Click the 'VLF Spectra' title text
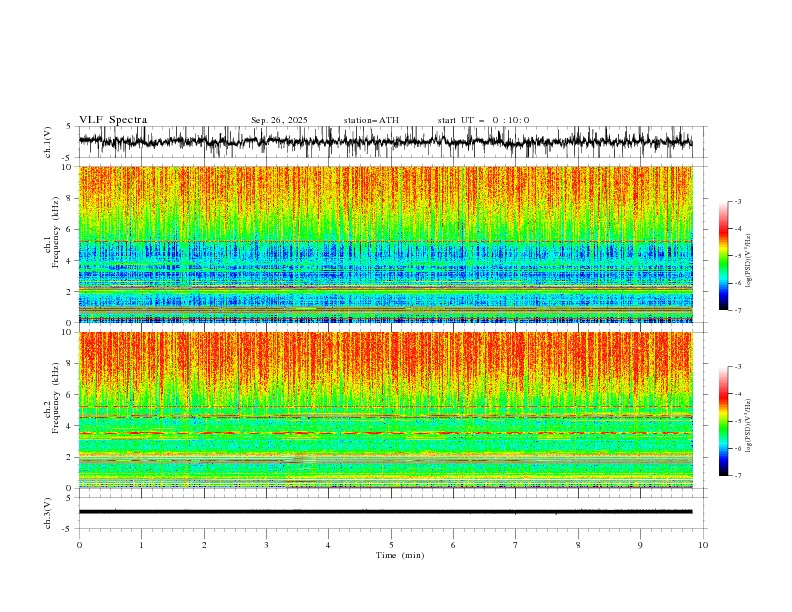Screen dimensions: 792x612 click(113, 120)
